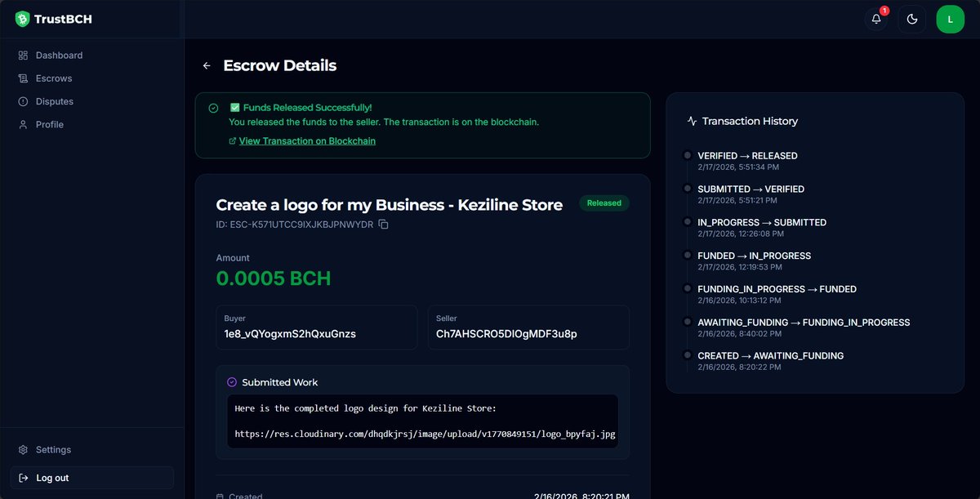Viewport: 980px width, 499px height.
Task: Click the CREATED → AWAITING_FUNDING history entry
Action: click(x=770, y=357)
